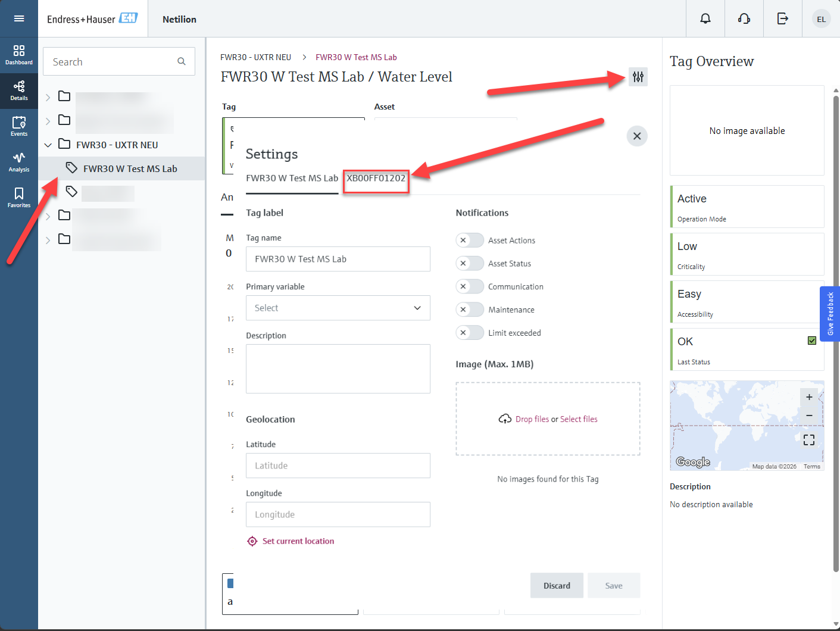The image size is (840, 631).
Task: Click the right panel vertical scrollbar
Action: click(x=836, y=333)
